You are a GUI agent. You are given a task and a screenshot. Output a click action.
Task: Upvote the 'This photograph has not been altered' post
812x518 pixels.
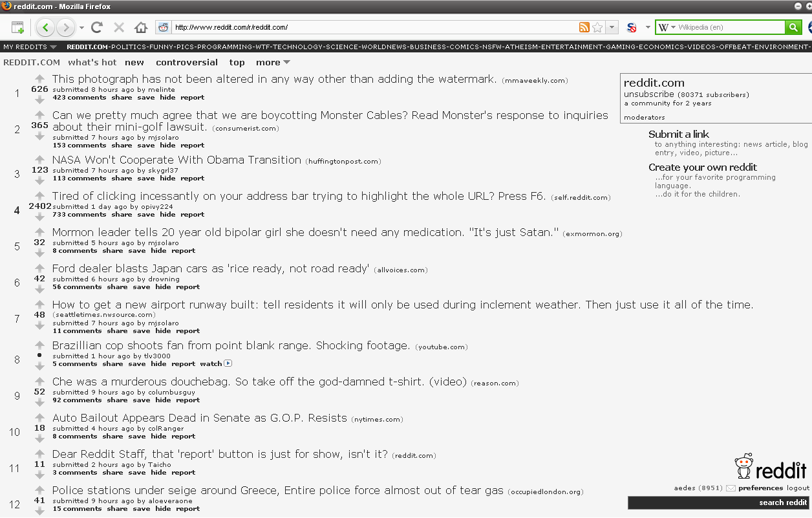(39, 80)
